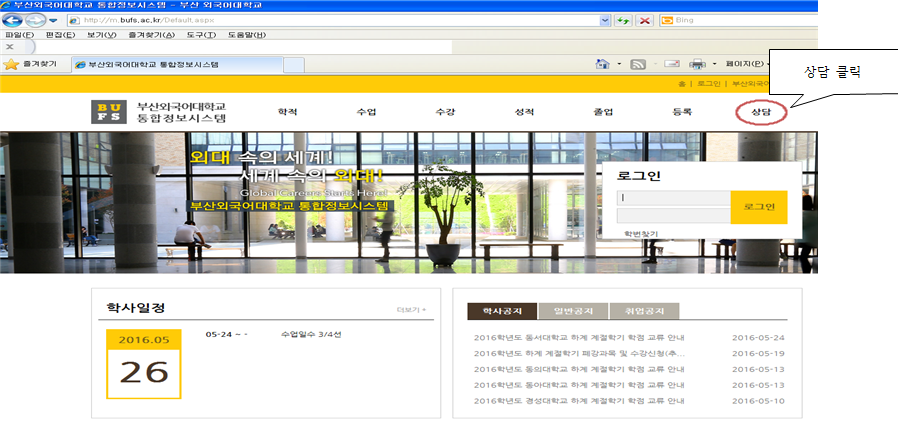Viewport: 898px width, 443px height.
Task: Switch to the 취업공지 tab
Action: pyautogui.click(x=642, y=311)
